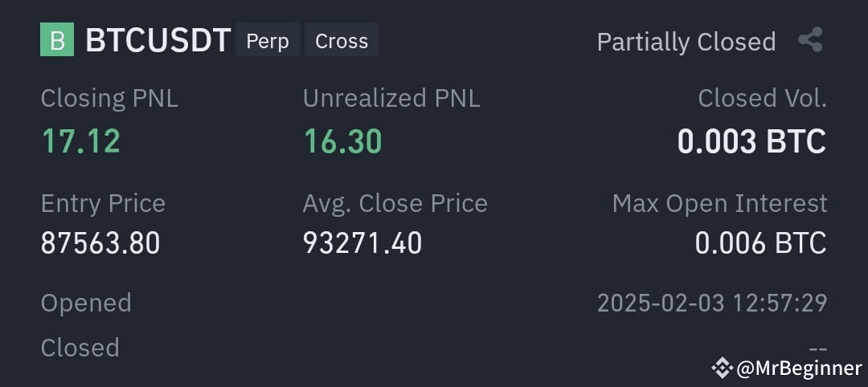868x387 pixels.
Task: Click the Binance logo watermark icon
Action: (723, 367)
